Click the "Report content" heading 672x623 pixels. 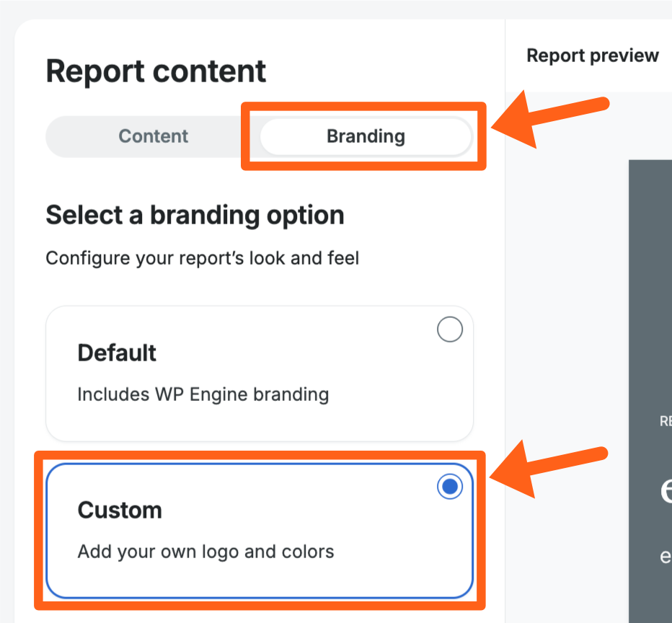(x=156, y=71)
